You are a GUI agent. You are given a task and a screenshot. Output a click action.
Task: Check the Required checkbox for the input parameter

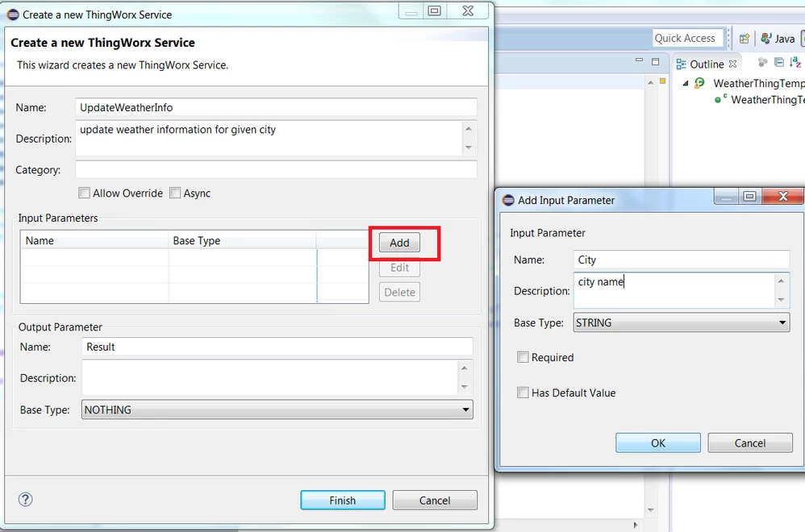point(523,358)
